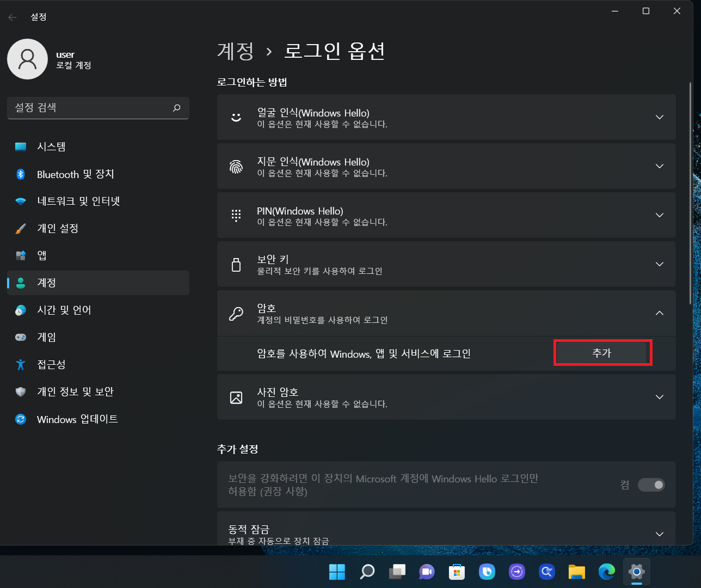Collapse the 암호 section chevron
Screen dimensions: 701x588
[x=660, y=314]
